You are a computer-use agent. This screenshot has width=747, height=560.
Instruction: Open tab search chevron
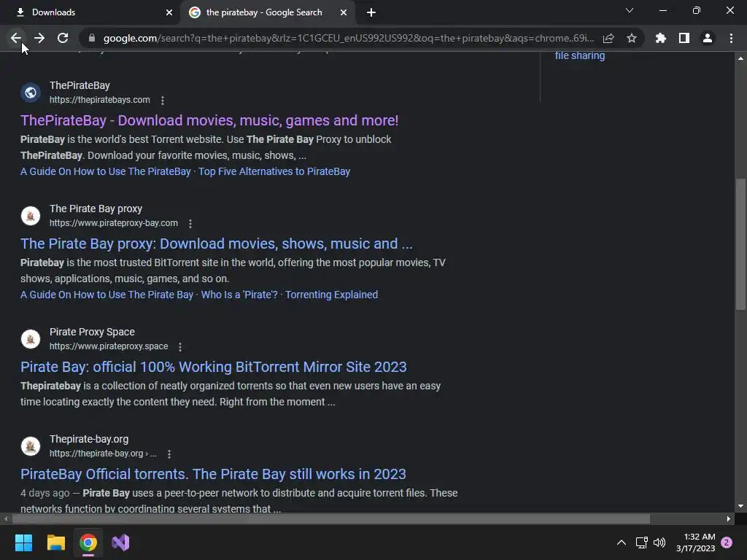[x=630, y=10]
